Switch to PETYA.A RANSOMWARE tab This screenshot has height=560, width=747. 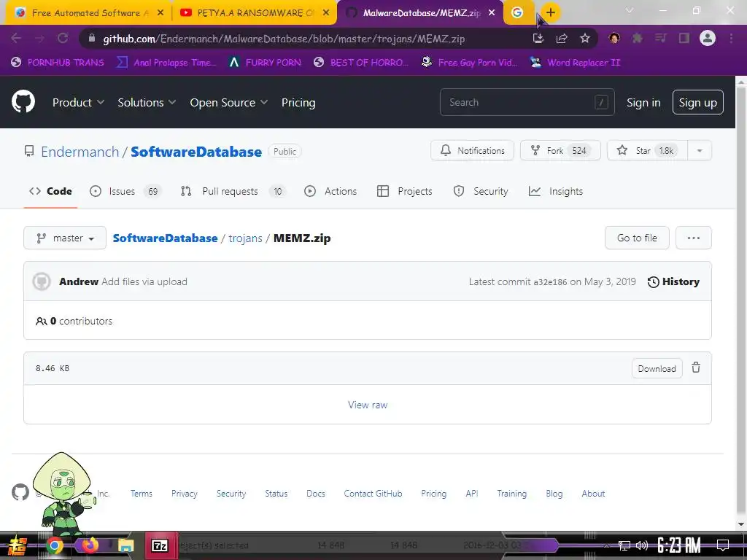255,13
